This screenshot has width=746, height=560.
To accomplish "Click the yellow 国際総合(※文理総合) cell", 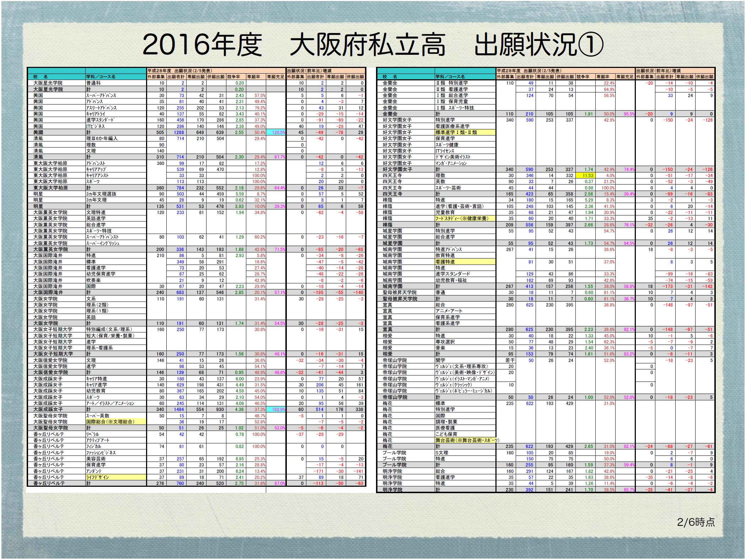I will click(116, 422).
